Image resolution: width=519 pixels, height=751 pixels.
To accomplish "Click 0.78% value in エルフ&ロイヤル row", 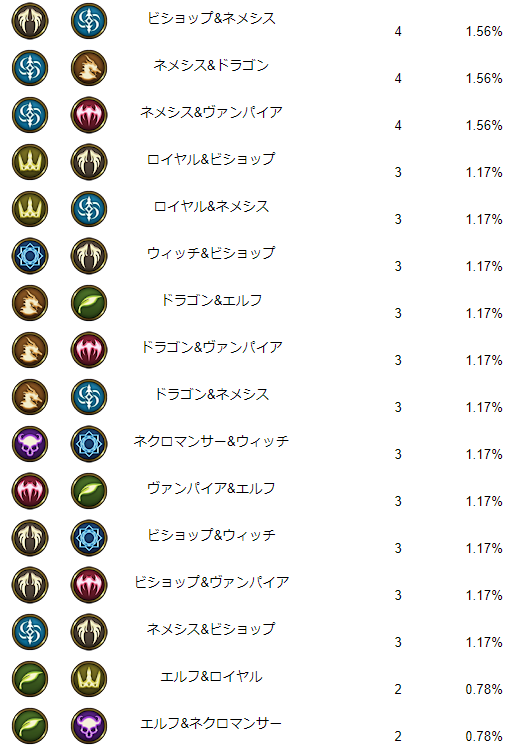I will [484, 689].
